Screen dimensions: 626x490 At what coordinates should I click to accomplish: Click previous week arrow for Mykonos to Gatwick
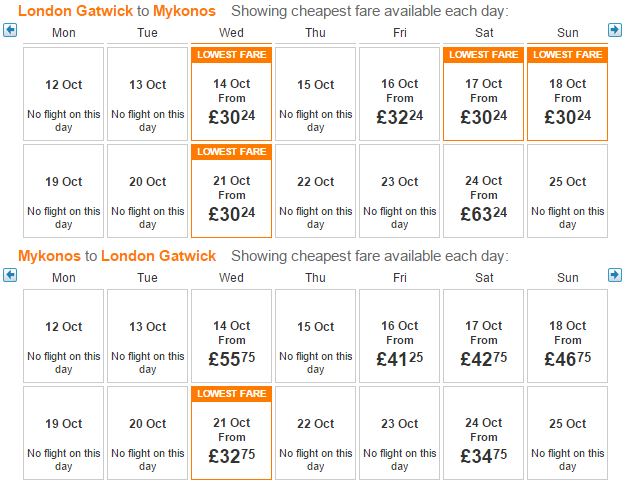10,275
